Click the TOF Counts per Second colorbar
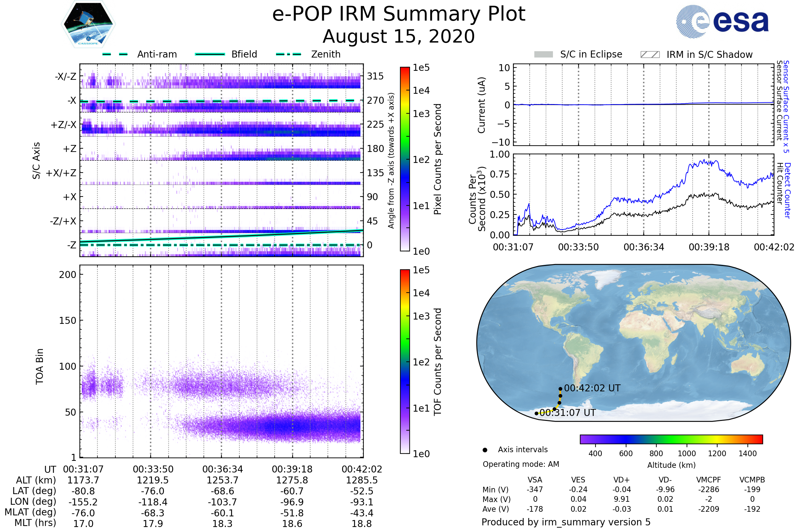798x532 pixels. click(405, 362)
